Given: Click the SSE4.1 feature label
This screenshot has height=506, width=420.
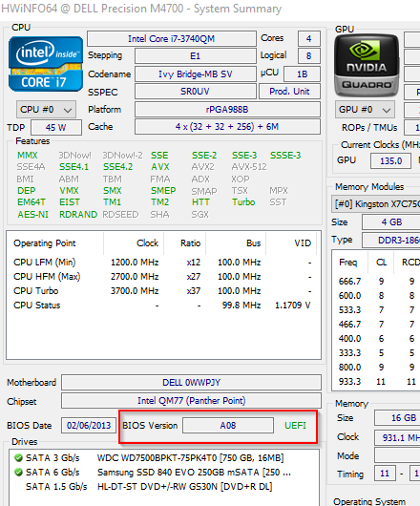Looking at the screenshot, I should click(73, 167).
